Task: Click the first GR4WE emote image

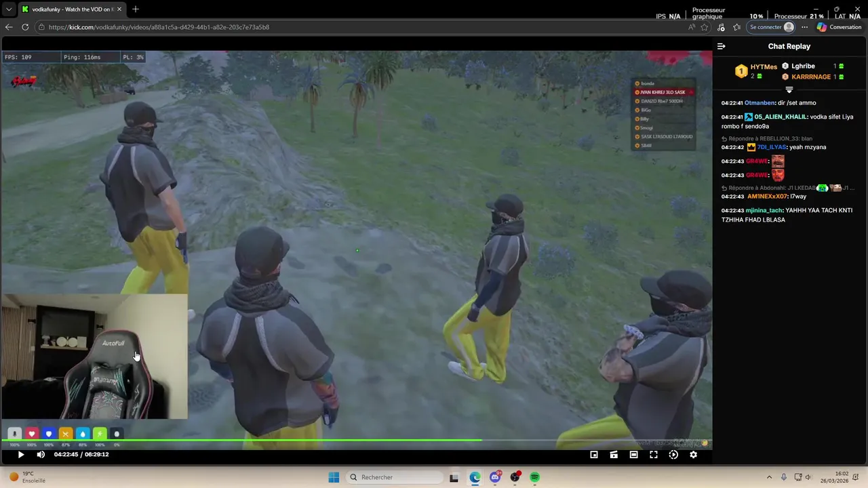Action: pyautogui.click(x=778, y=161)
